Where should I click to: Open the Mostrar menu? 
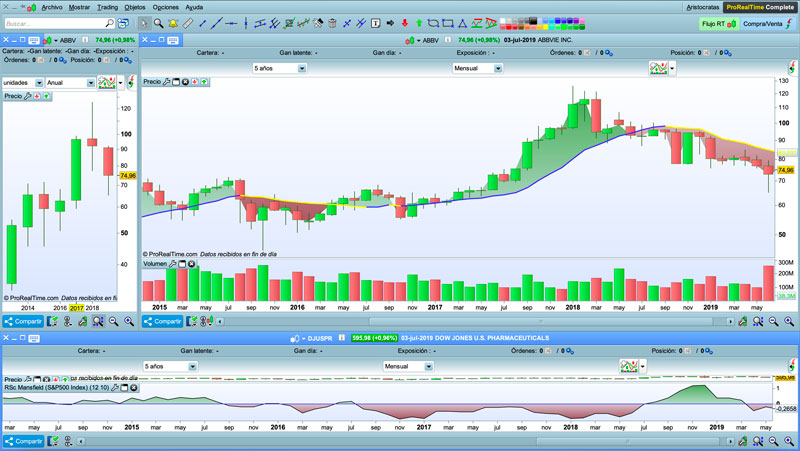click(x=79, y=7)
